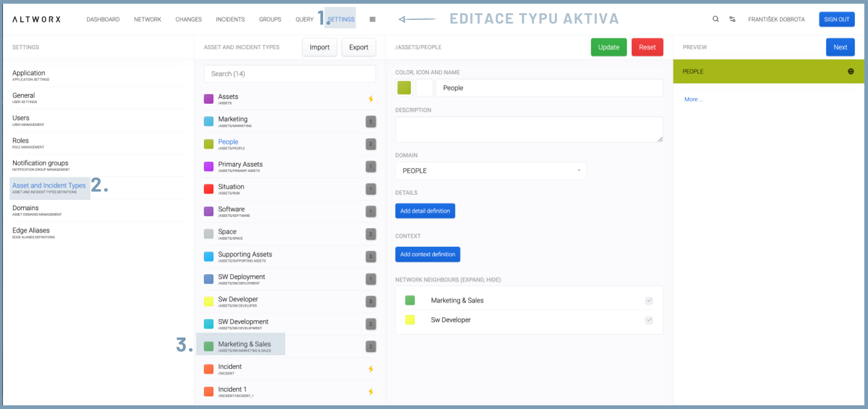This screenshot has height=409, width=868.
Task: Open the Domain dropdown showing PEOPLE
Action: point(490,171)
